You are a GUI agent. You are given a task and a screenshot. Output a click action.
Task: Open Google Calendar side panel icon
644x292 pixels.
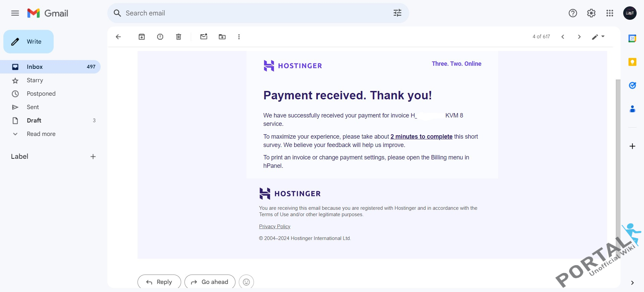632,38
